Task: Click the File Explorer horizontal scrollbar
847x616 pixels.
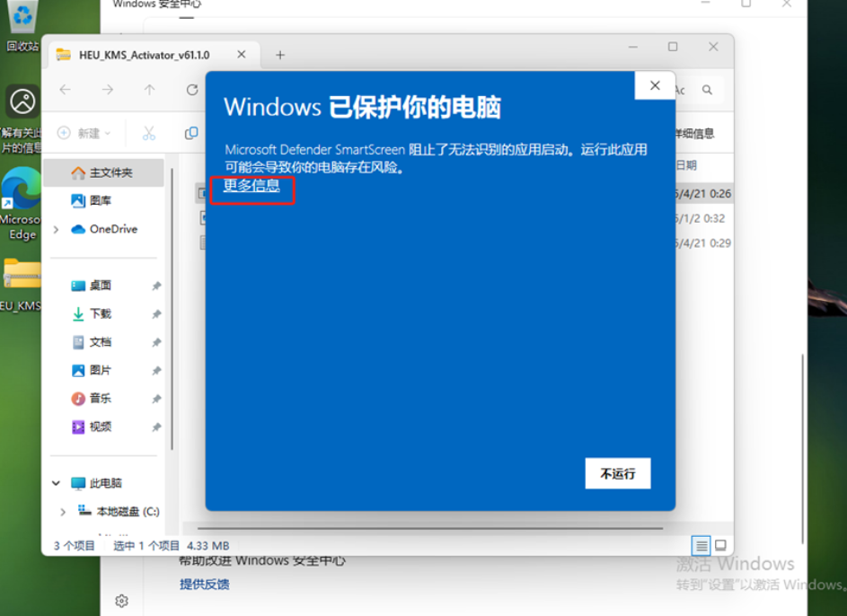Action: (430, 529)
